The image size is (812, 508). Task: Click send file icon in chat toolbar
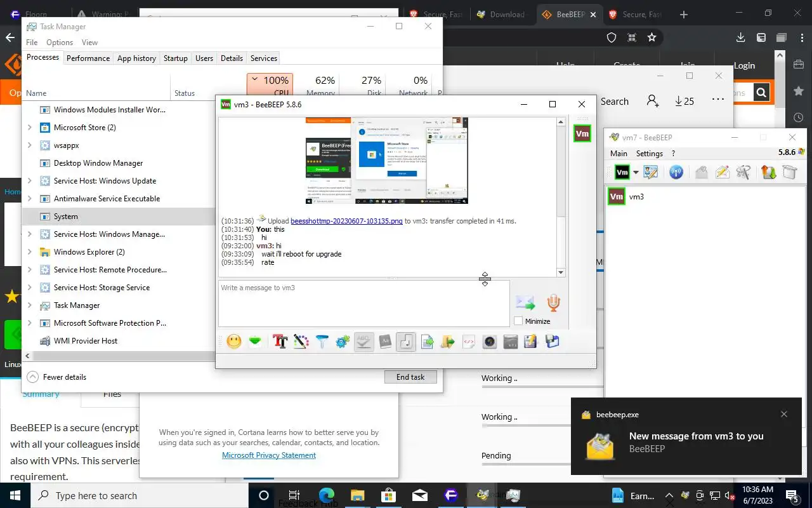427,342
